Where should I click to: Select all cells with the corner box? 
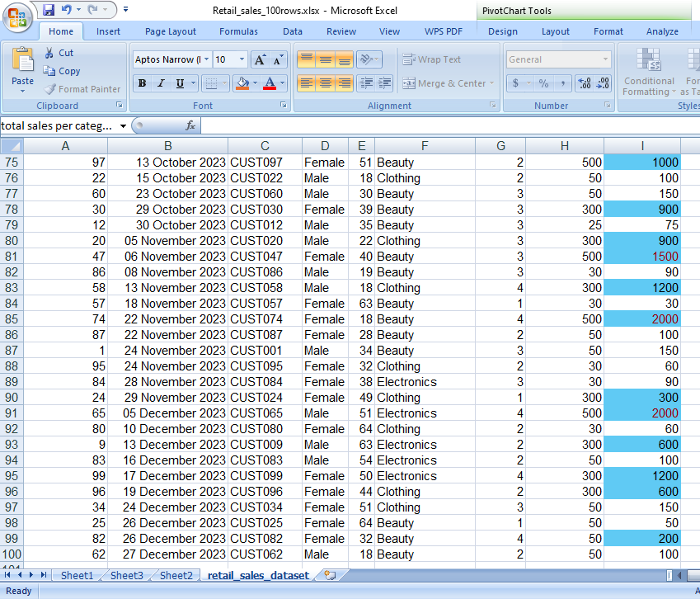12,145
